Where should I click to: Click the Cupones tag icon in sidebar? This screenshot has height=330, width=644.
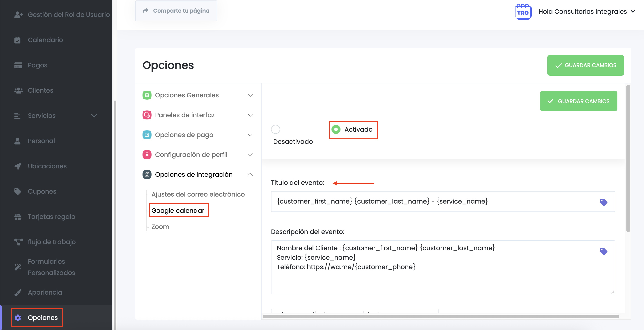click(18, 192)
